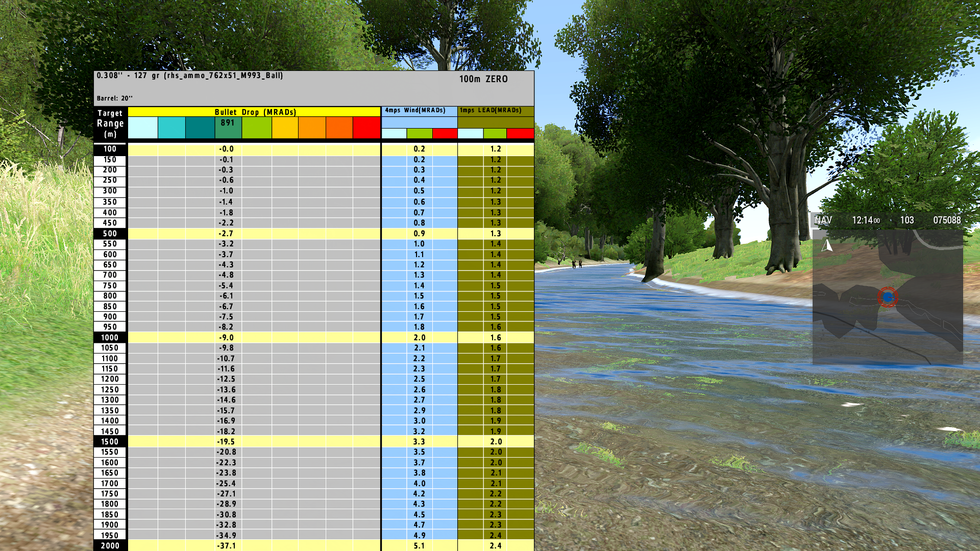Viewport: 980px width, 551px height.
Task: Click the 103 heading value on GPS
Action: tap(907, 220)
